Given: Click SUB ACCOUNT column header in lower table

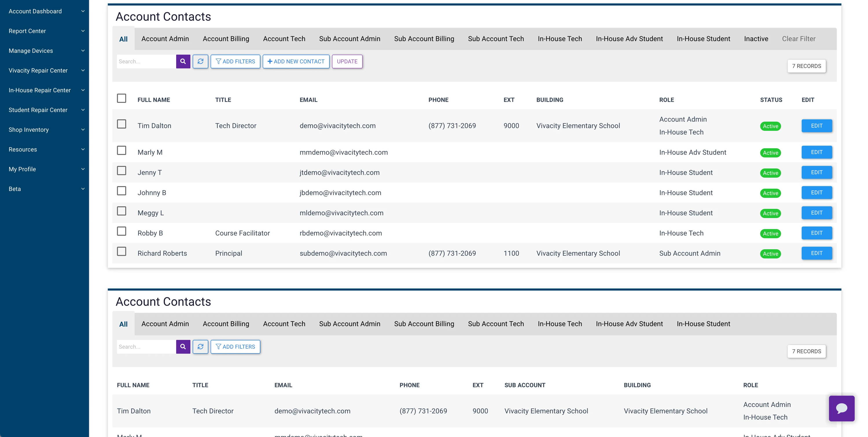Looking at the screenshot, I should coord(525,385).
